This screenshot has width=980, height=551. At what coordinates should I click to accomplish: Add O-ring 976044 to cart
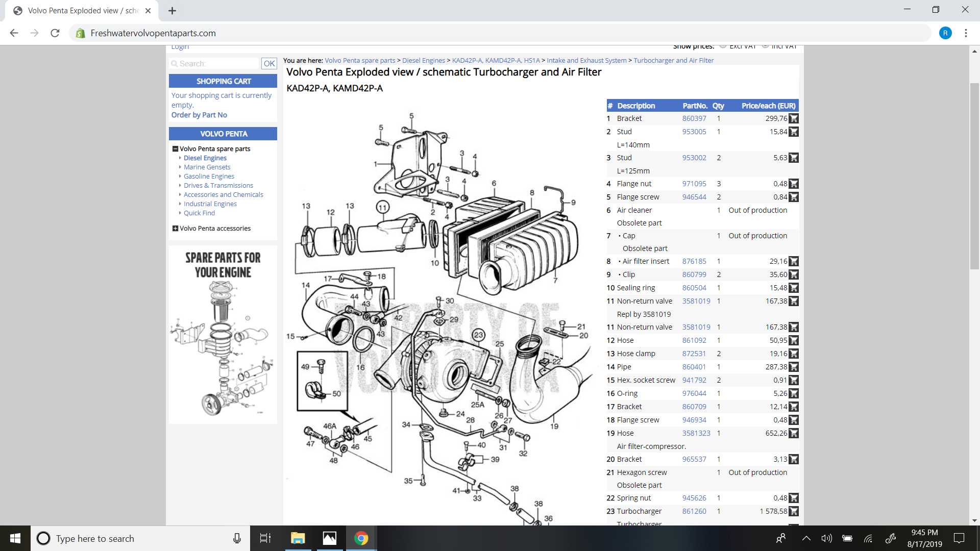(794, 393)
